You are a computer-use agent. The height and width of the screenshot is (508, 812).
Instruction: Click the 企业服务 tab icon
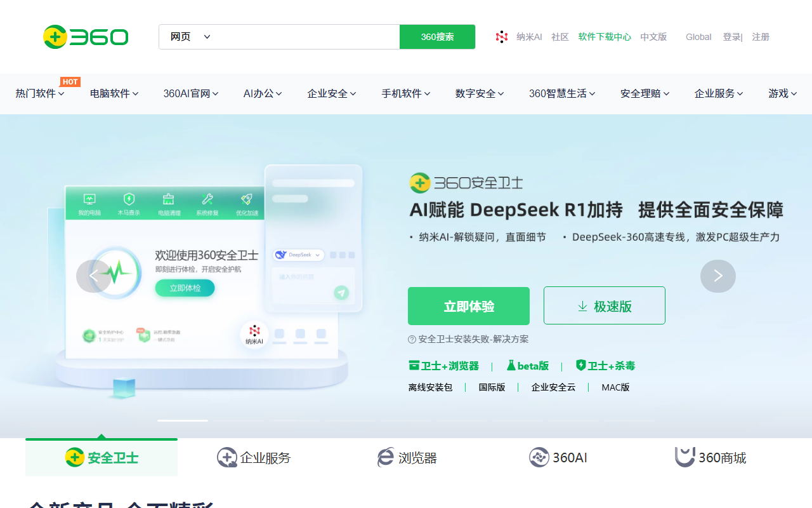(227, 457)
